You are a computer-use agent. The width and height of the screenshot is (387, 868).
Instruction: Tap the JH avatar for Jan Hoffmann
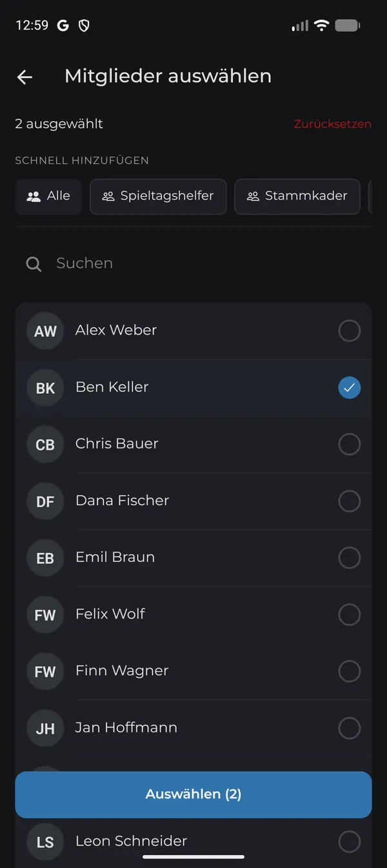[45, 728]
